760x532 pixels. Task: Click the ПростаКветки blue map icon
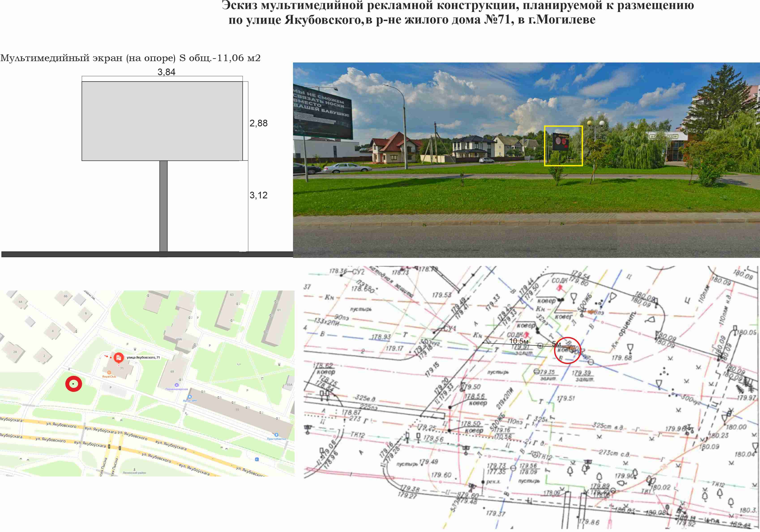click(276, 435)
